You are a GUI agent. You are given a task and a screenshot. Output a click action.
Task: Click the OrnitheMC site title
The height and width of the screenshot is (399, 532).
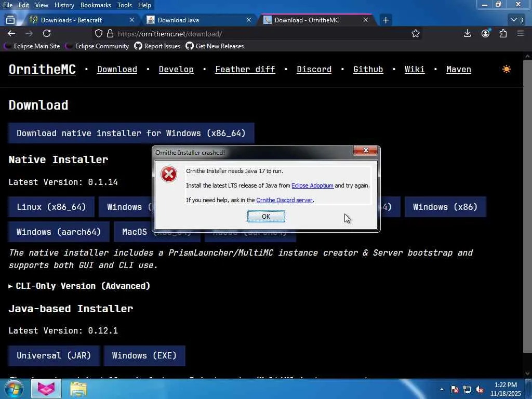click(x=42, y=69)
